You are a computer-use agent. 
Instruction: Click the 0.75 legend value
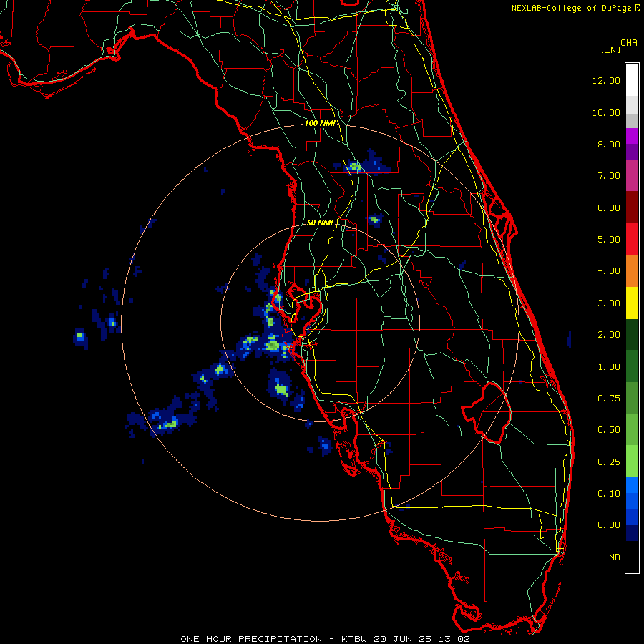[609, 399]
